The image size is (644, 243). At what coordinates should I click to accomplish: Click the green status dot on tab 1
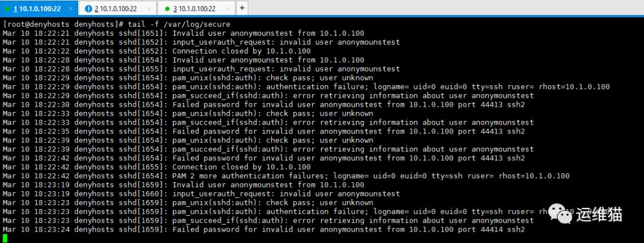7,9
